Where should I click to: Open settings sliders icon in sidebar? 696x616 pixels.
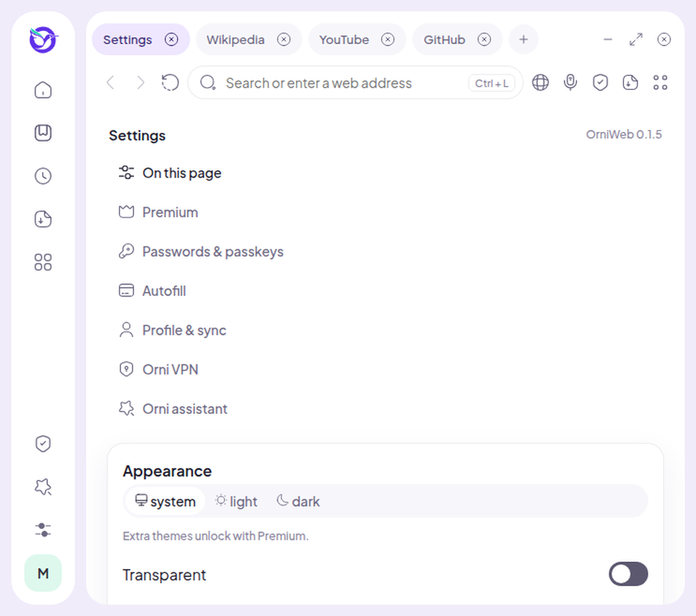pos(43,530)
